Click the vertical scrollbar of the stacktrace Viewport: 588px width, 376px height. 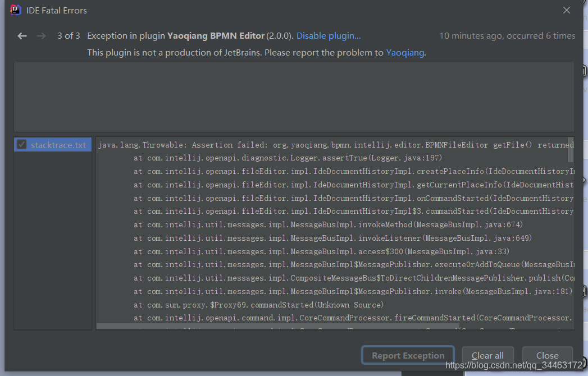click(x=571, y=150)
